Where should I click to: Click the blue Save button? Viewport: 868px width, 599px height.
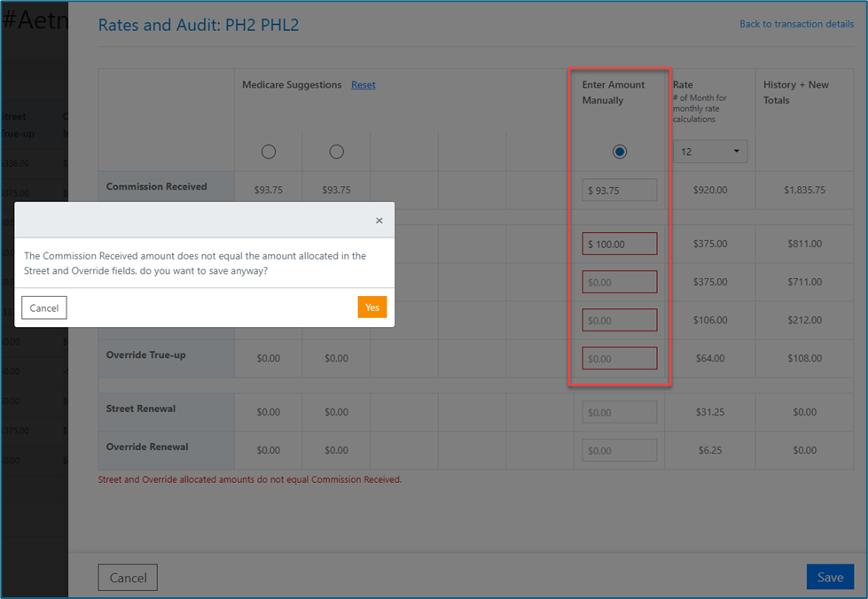[830, 577]
